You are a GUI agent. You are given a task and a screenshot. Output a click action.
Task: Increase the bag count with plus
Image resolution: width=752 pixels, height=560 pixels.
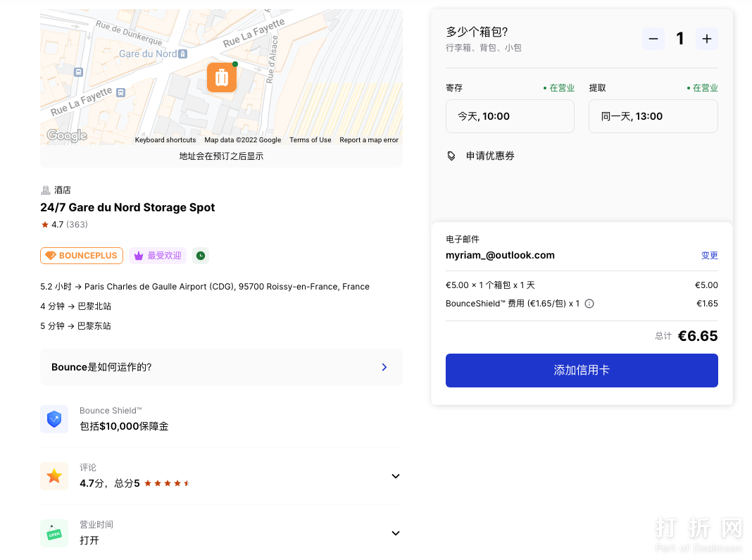click(x=707, y=39)
